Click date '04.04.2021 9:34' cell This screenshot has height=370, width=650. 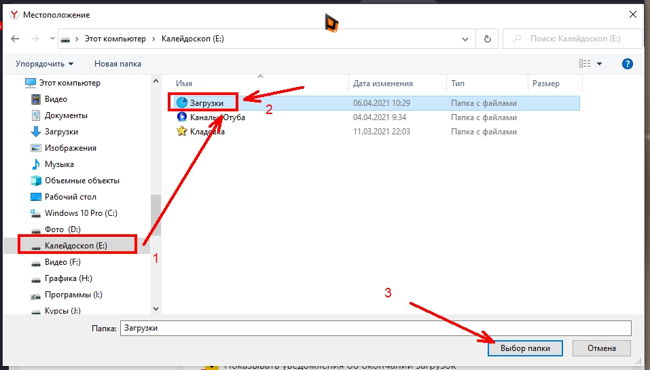[379, 117]
